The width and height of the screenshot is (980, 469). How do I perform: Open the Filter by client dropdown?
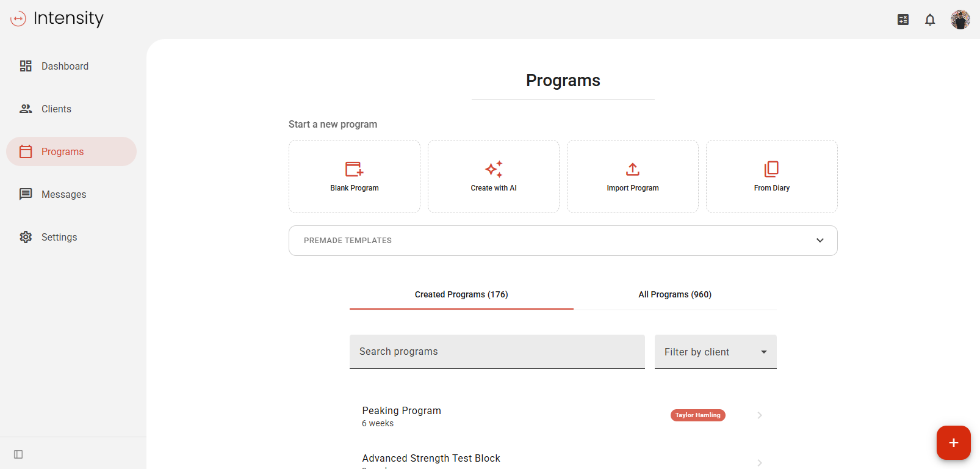point(715,352)
